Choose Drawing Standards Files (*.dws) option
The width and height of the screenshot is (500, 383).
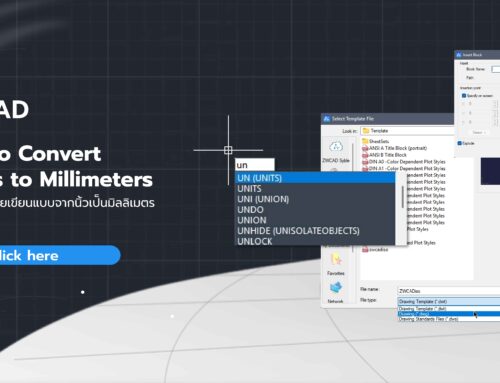(449, 319)
